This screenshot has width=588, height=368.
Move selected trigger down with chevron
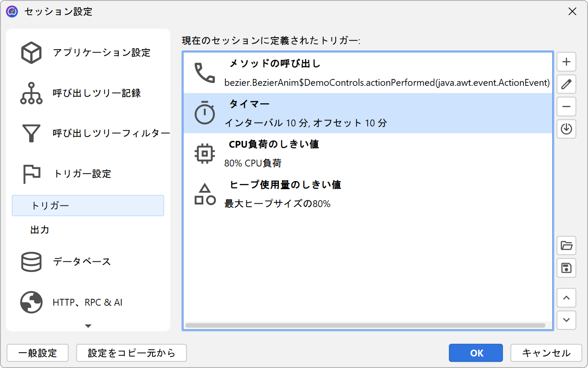566,320
